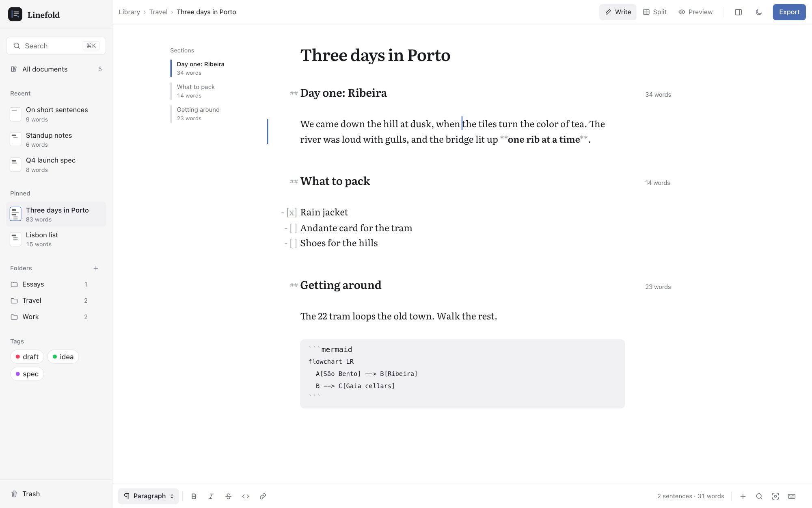Viewport: 812px width, 508px height.
Task: Click the plus icon in bottom status bar
Action: [743, 496]
